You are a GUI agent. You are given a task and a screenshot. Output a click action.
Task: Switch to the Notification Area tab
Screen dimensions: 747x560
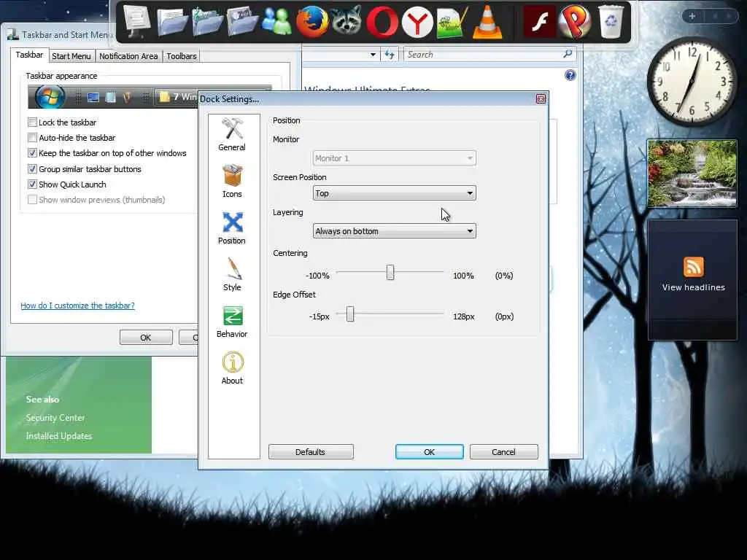point(128,56)
